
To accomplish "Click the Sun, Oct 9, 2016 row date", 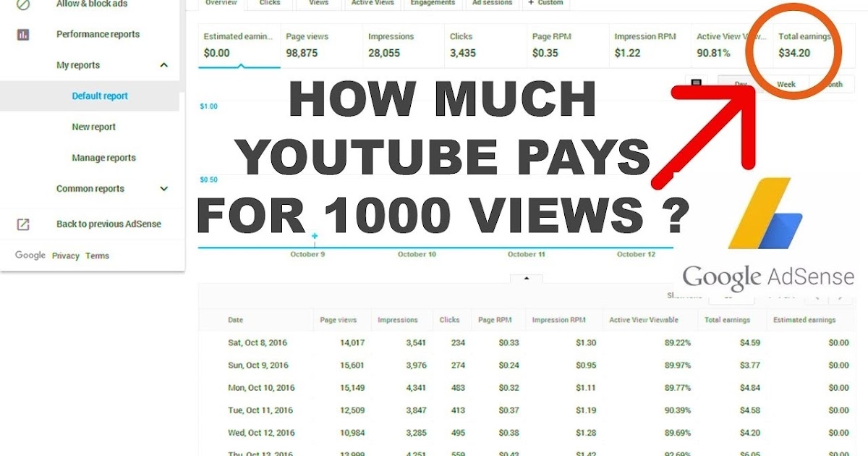I will pos(258,366).
